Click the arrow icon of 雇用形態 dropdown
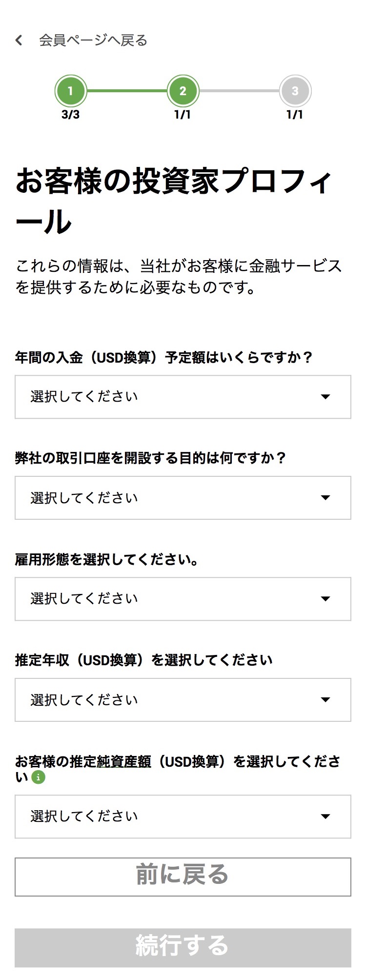366x980 pixels. [x=325, y=599]
